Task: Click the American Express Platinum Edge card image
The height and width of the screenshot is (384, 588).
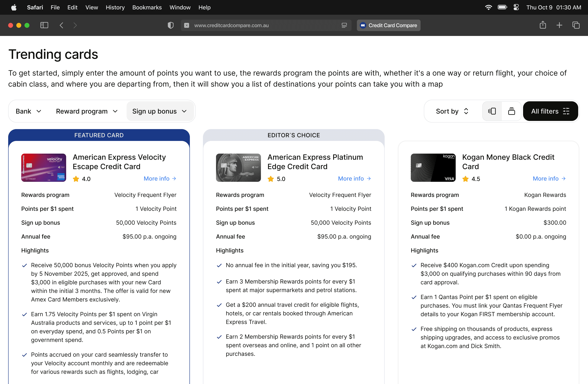Action: (x=238, y=167)
